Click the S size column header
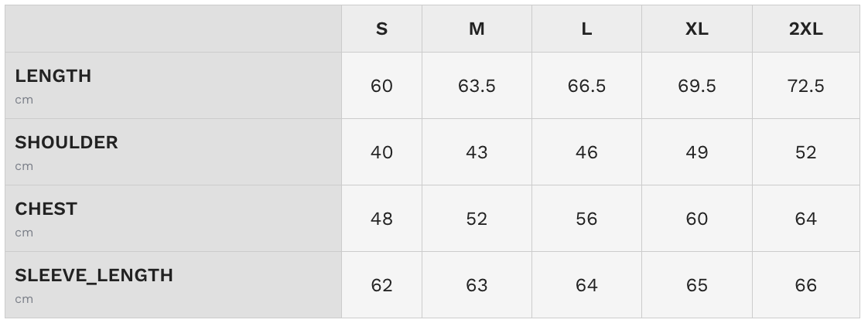The image size is (868, 323). pyautogui.click(x=381, y=29)
